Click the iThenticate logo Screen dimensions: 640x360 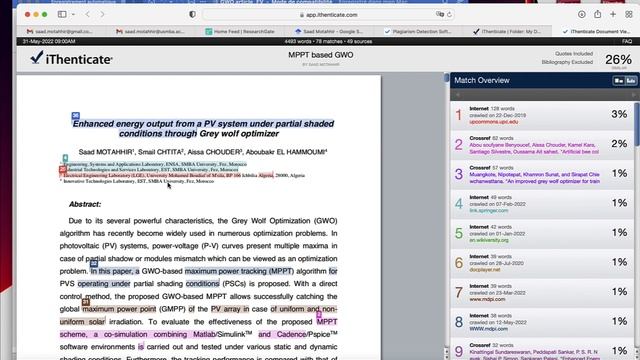tap(71, 58)
